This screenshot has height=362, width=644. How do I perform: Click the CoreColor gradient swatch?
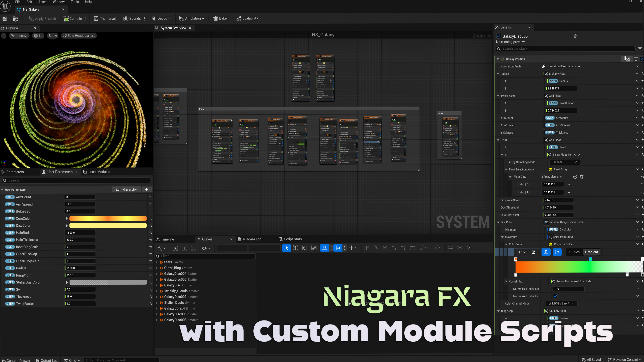click(x=108, y=218)
